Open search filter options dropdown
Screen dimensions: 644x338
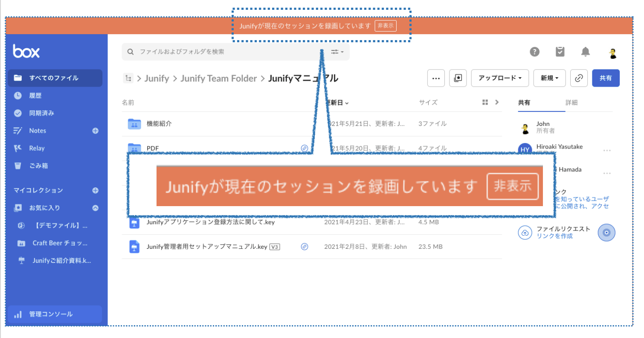tap(337, 52)
